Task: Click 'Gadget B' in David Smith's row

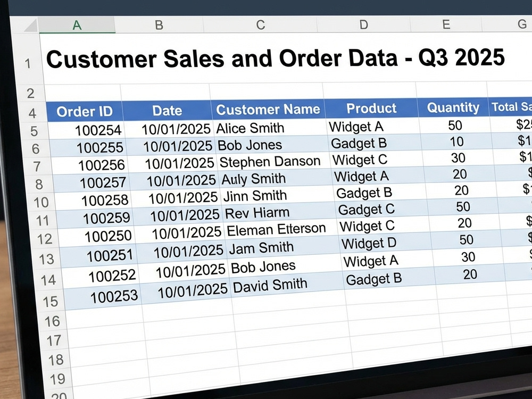Action: 390,279
